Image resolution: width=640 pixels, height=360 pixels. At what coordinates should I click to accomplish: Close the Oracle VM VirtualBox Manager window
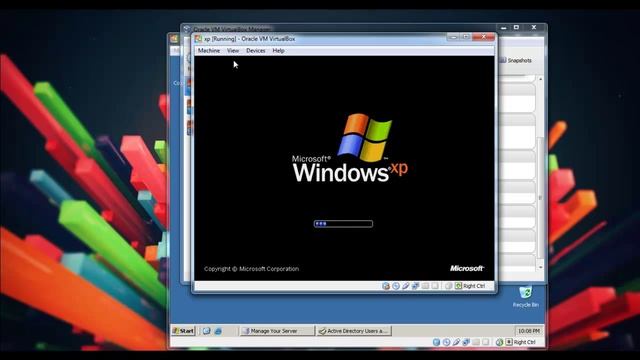point(534,27)
